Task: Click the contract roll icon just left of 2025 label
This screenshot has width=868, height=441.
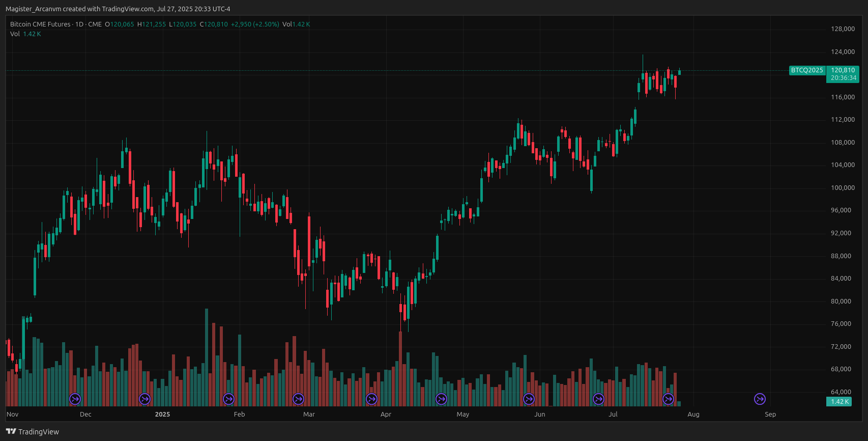Action: (145, 399)
